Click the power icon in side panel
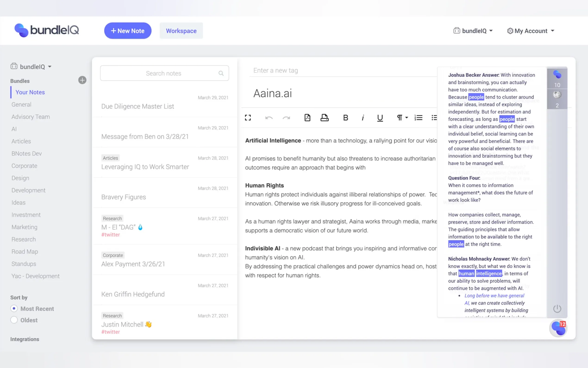Image resolution: width=588 pixels, height=368 pixels. (557, 309)
